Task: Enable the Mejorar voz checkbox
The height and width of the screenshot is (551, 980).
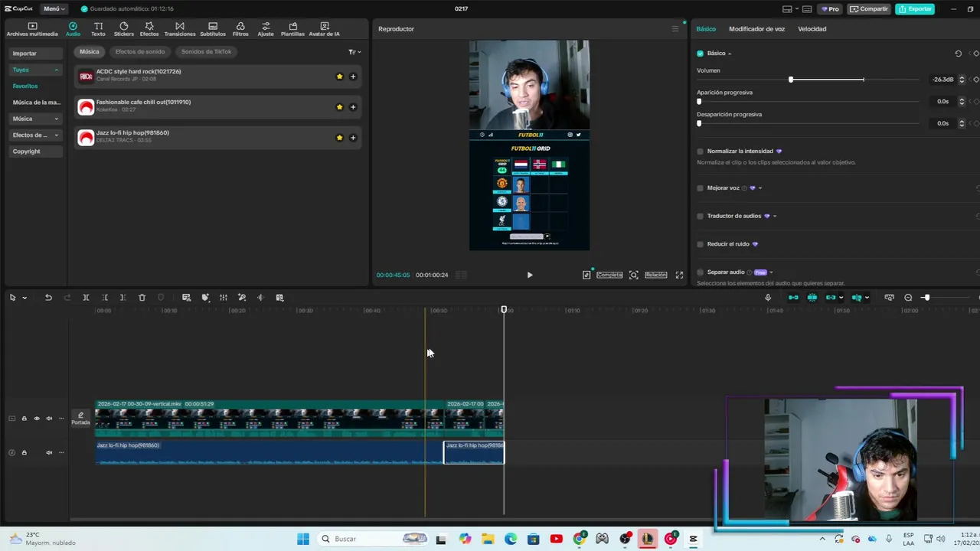Action: [x=700, y=188]
